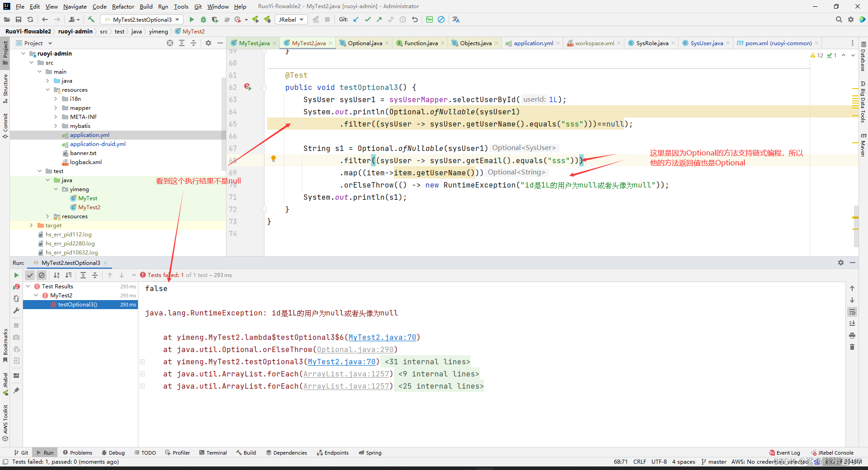Follow MyTest2.java:70 link in first stack line
Screen dimensions: 868x470
(382, 337)
